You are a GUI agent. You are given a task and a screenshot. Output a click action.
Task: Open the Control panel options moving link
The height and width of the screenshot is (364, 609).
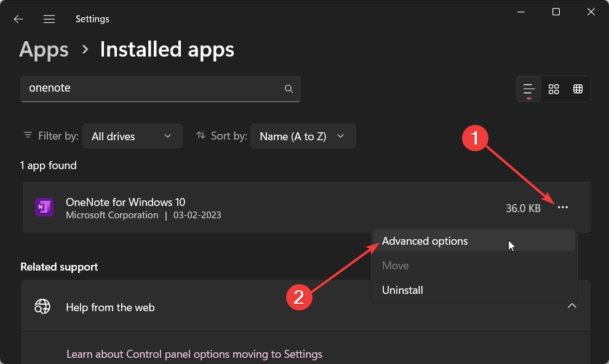[x=194, y=354]
